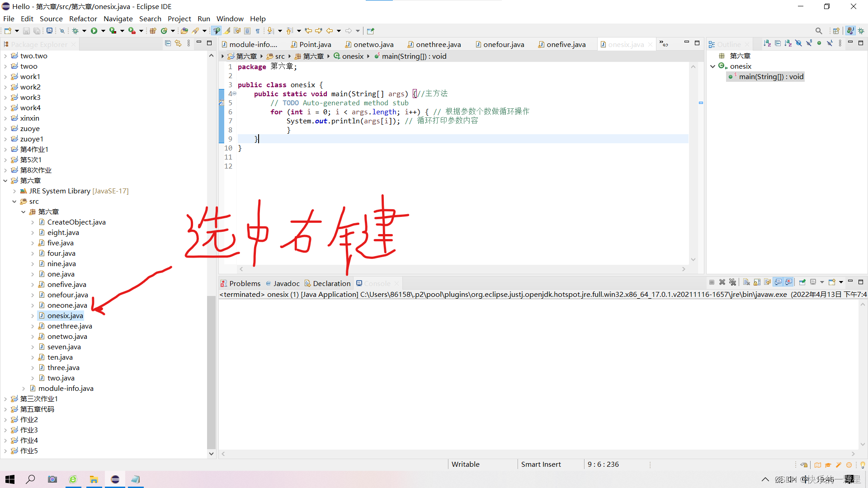Expand the 第三次作业1 project tree
Screen dimensions: 868x488
6,399
